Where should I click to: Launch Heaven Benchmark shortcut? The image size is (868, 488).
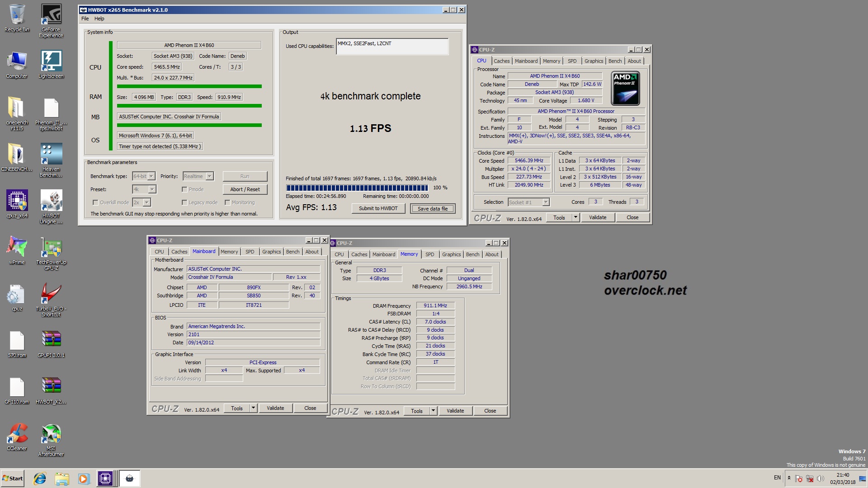coord(51,160)
